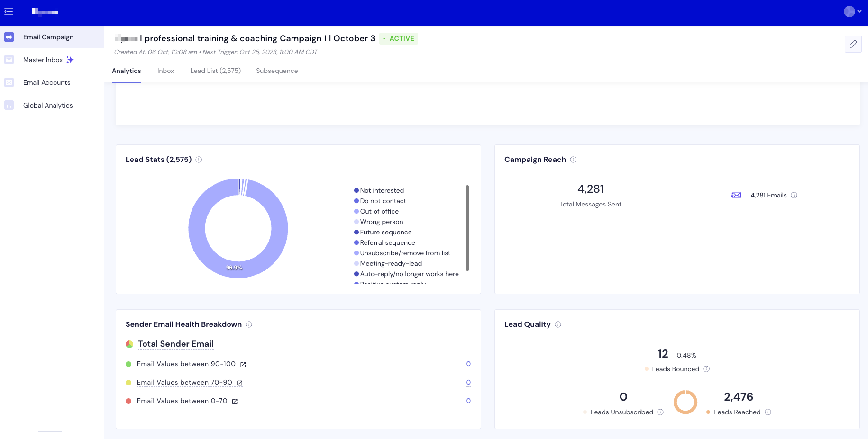Switch to the Lead List tab
Screen dimensions: 868x439
point(215,71)
